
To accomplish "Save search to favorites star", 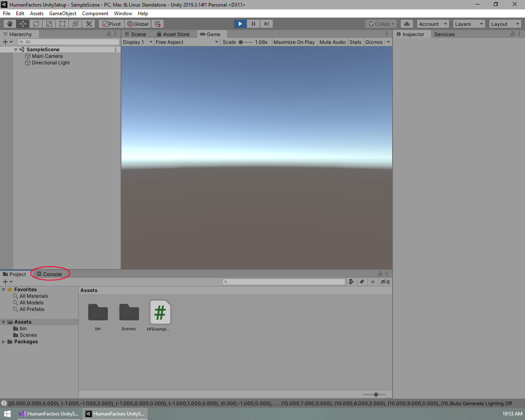I will [x=372, y=282].
